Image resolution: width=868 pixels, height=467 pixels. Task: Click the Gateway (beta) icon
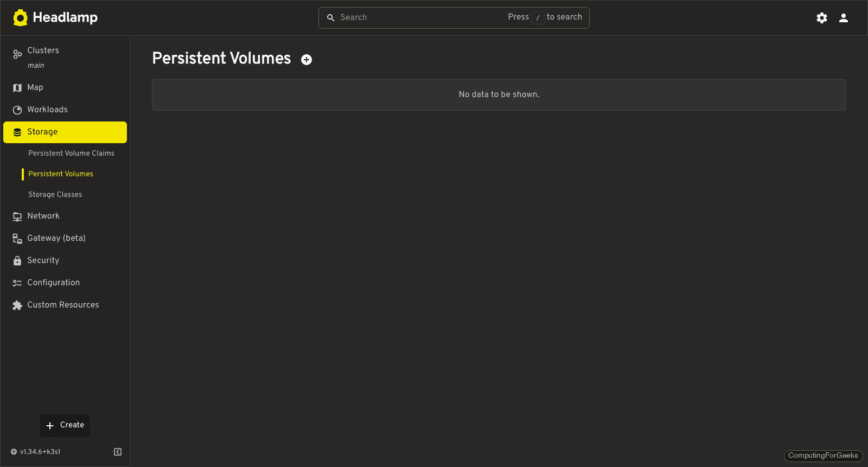17,239
